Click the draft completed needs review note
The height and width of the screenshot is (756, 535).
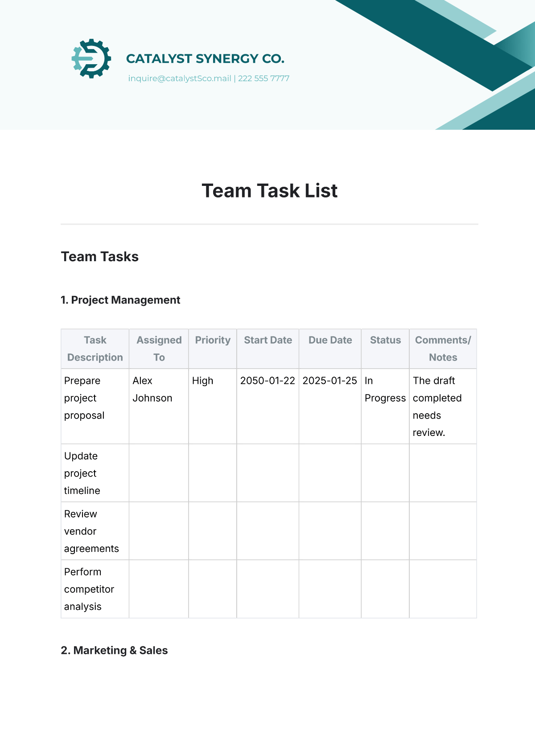click(x=443, y=406)
